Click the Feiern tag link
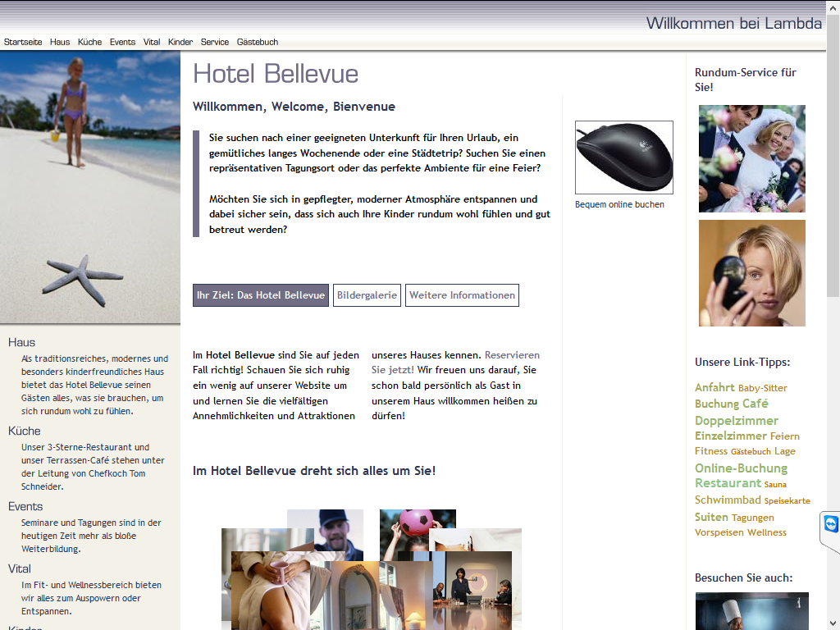 785,436
